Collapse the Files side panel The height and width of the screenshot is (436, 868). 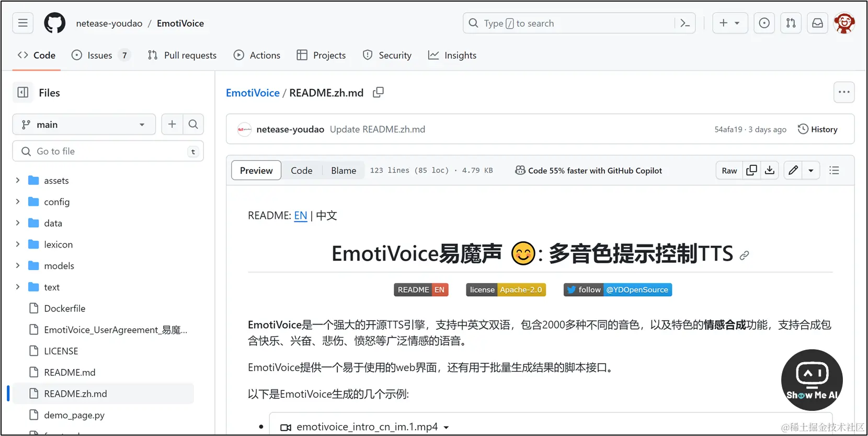point(23,93)
